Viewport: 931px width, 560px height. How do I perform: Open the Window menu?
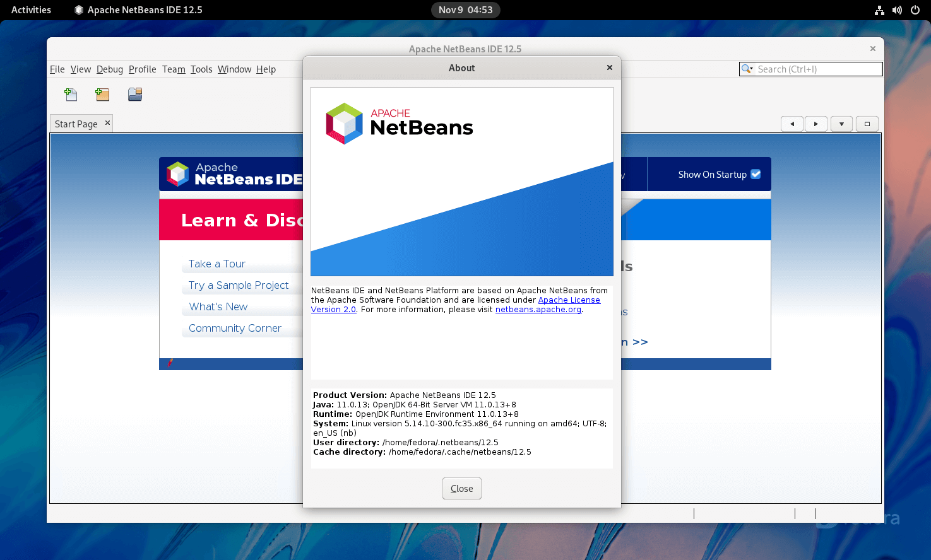(235, 69)
